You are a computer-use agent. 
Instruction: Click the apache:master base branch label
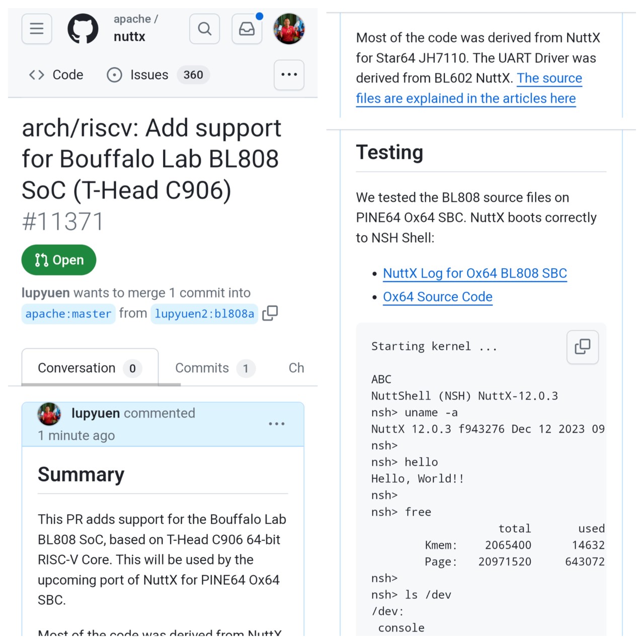point(68,314)
